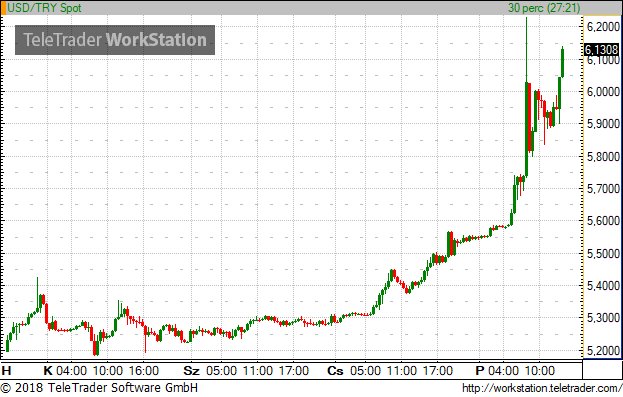623x397 pixels.
Task: Click the current price tag 6,1308
Action: 602,49
